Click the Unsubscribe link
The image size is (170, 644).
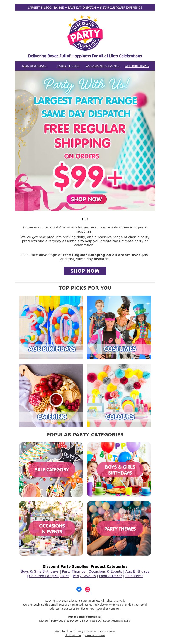73,635
